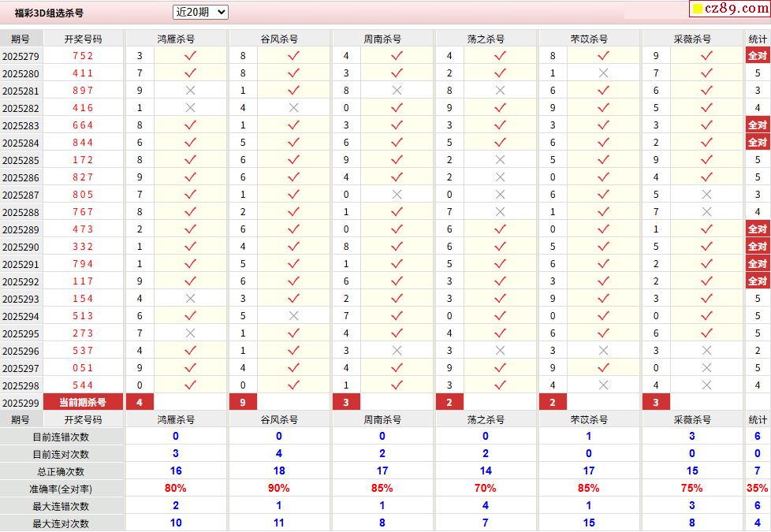Click the top 鸿雁杀号 column header
The height and width of the screenshot is (532, 771).
pyautogui.click(x=176, y=39)
